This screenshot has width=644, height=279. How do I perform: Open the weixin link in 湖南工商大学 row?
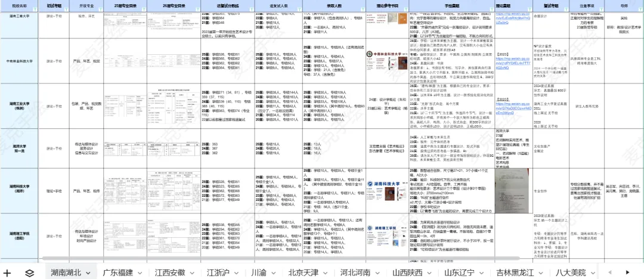(513, 18)
